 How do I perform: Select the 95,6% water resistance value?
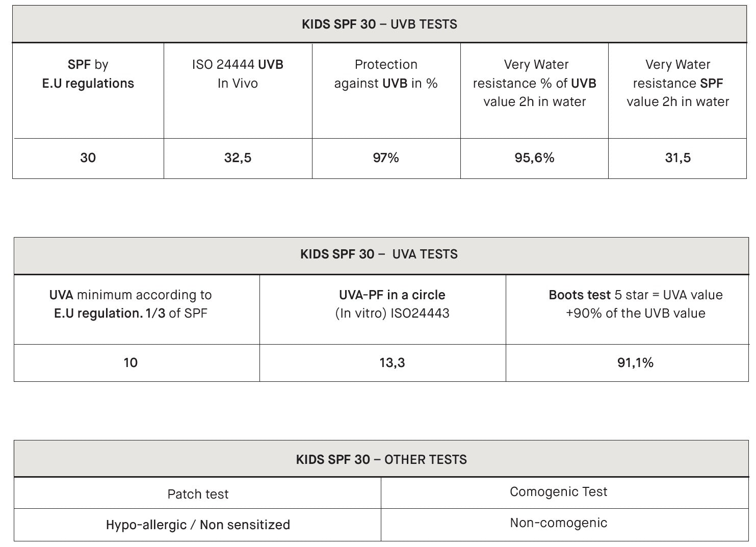pos(534,158)
